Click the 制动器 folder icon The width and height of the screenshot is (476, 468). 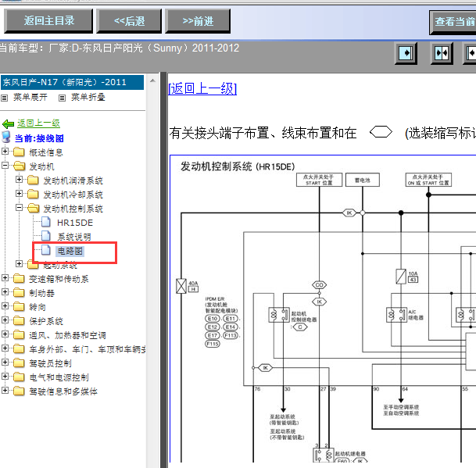tap(19, 292)
